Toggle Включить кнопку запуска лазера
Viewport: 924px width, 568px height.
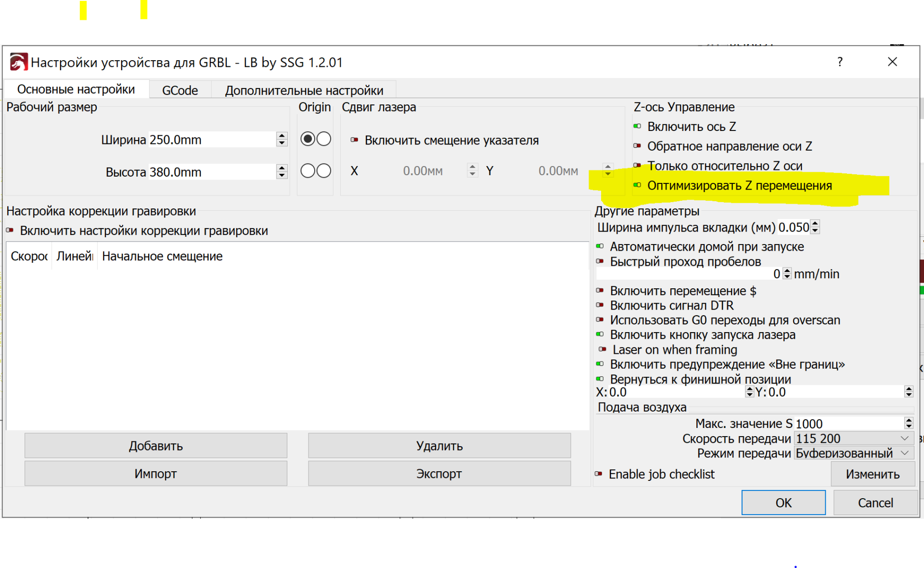(600, 335)
